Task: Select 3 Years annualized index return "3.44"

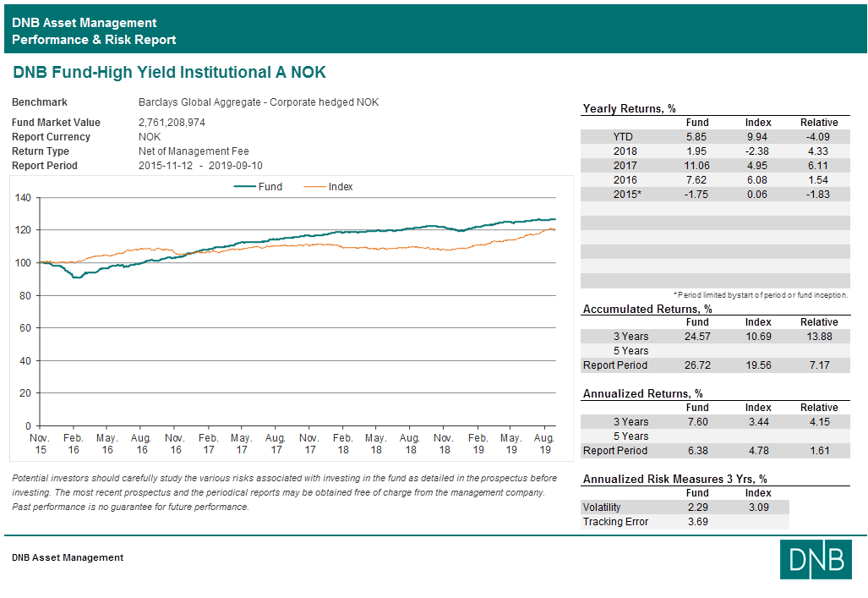Action: [758, 422]
